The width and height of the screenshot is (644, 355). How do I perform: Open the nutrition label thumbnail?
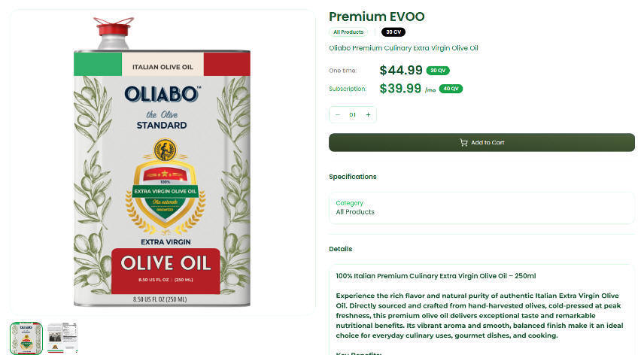coord(62,338)
